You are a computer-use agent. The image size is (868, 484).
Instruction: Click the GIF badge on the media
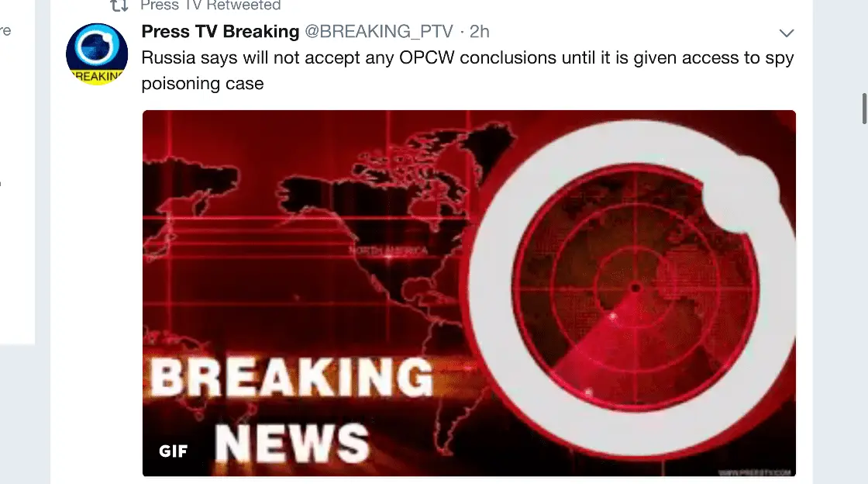coord(174,451)
